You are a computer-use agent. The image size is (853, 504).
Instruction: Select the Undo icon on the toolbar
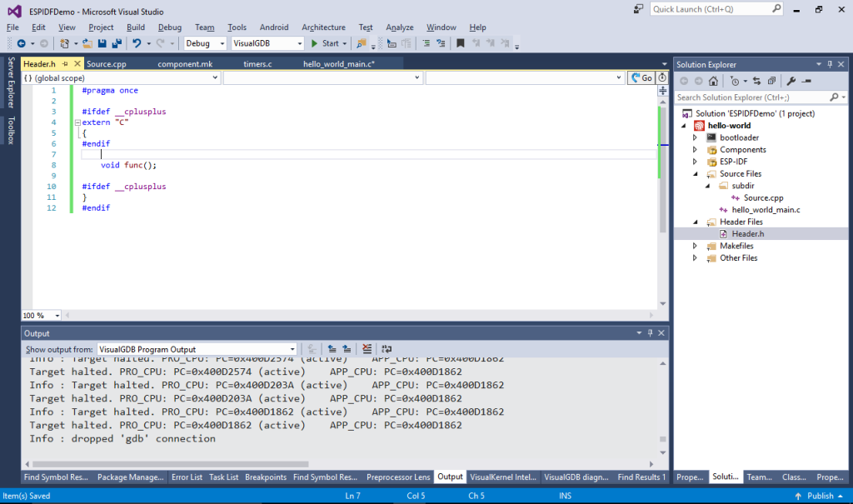(x=138, y=42)
